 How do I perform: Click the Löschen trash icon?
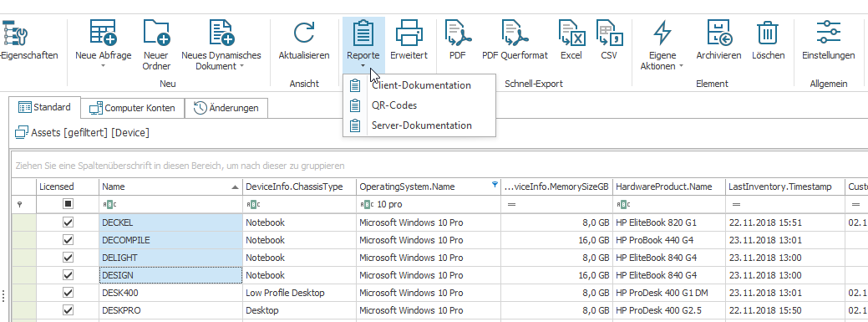point(768,33)
